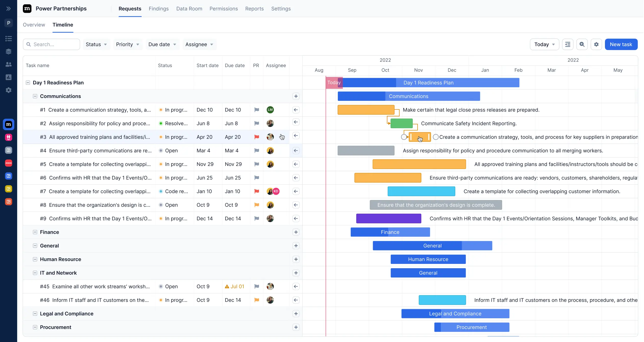Open the Today dropdown
This screenshot has width=644, height=342.
(x=544, y=44)
